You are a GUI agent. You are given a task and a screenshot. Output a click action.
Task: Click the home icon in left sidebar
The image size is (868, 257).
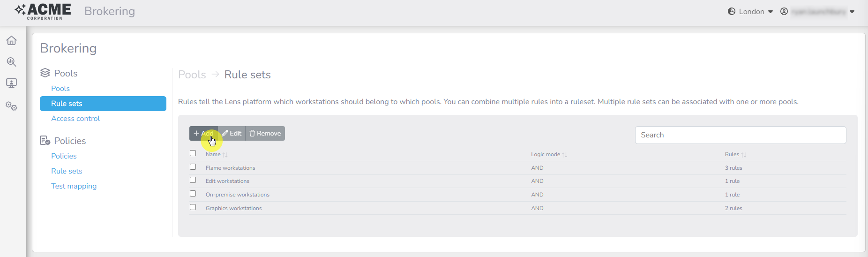[x=12, y=41]
